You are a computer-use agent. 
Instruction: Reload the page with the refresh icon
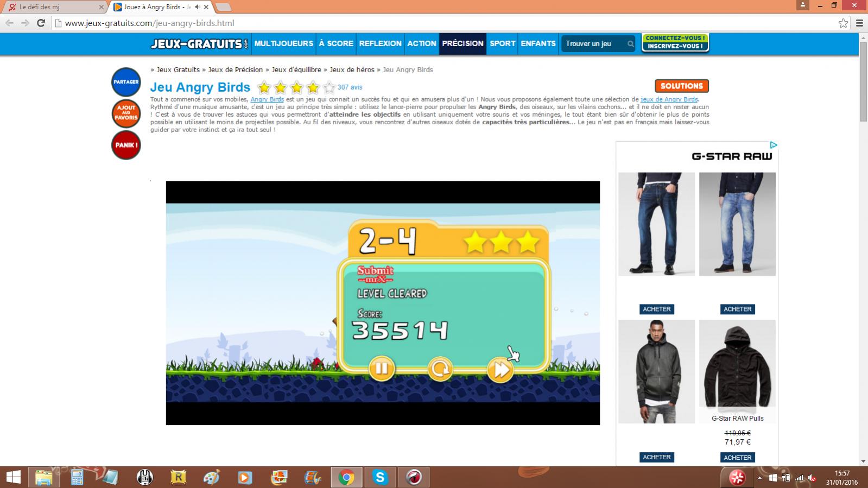click(41, 23)
